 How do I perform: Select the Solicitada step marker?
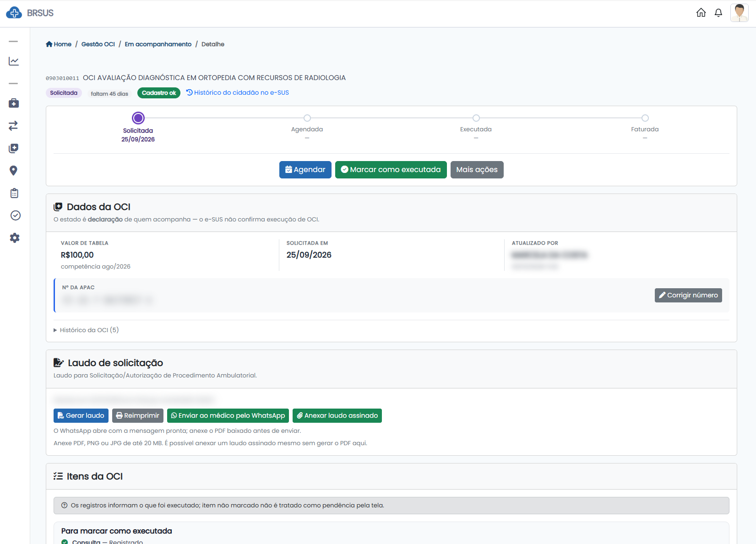click(x=138, y=118)
